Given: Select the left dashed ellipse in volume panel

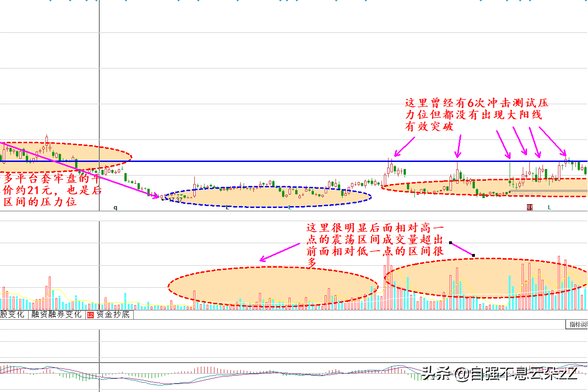Looking at the screenshot, I should pyautogui.click(x=273, y=286).
